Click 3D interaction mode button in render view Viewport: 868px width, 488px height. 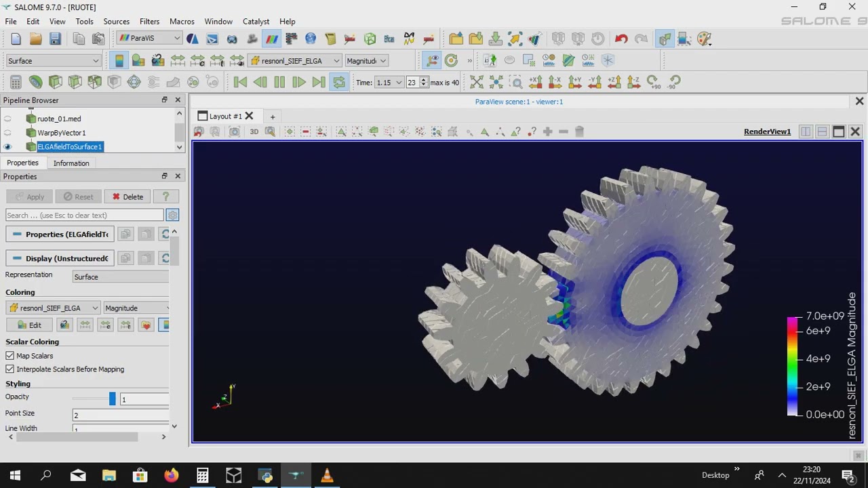coord(254,131)
